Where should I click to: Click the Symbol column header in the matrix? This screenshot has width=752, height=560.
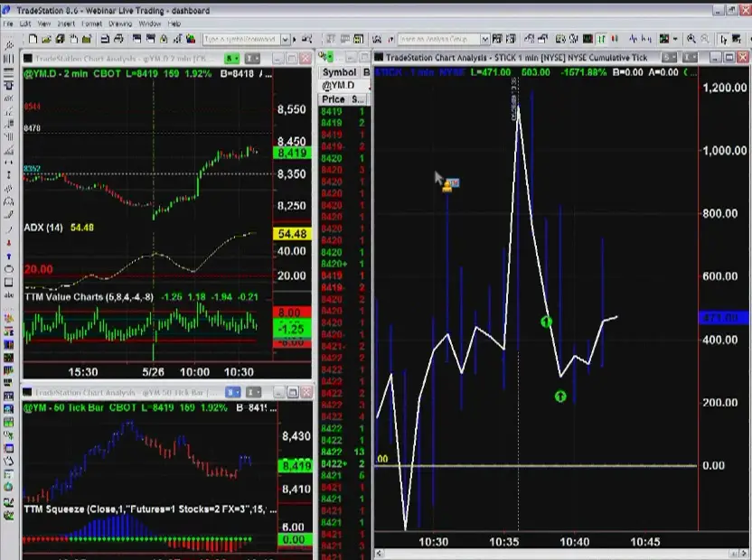[x=339, y=72]
